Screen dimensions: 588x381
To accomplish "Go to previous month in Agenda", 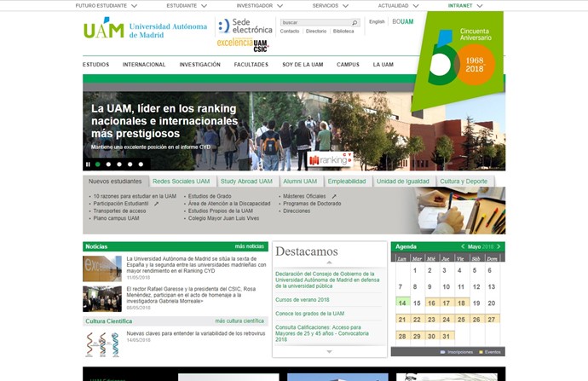I will (463, 246).
